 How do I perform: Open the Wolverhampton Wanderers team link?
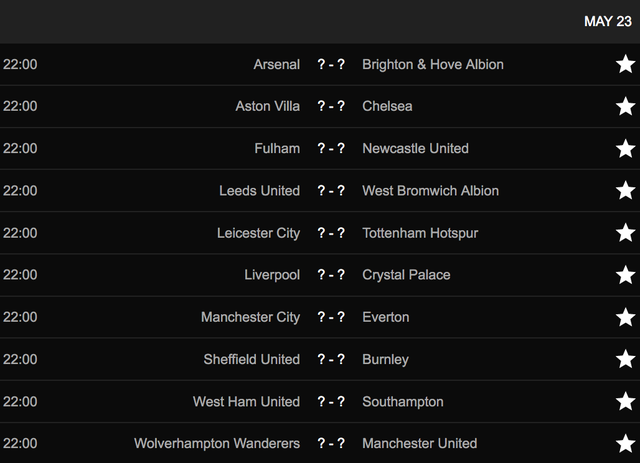217,443
